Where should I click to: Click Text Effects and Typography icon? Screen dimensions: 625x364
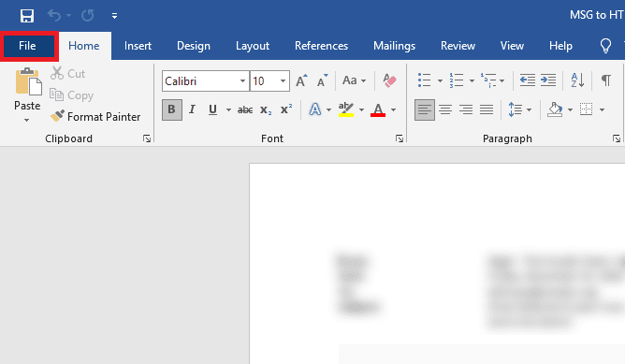tap(315, 109)
